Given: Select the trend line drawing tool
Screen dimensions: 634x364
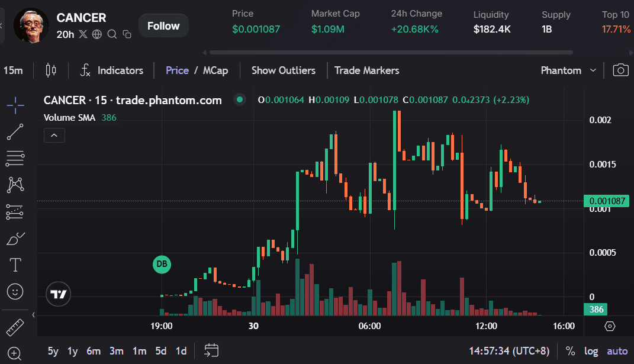Looking at the screenshot, I should click(x=15, y=132).
